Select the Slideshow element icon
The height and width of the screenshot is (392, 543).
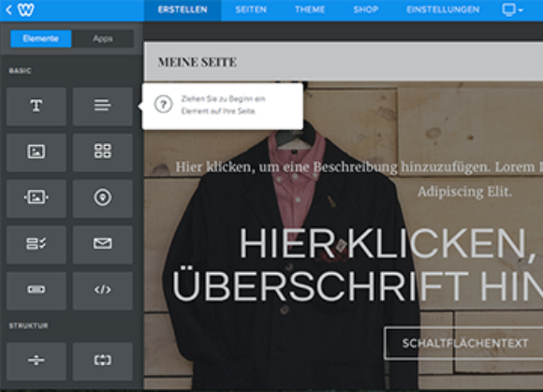pyautogui.click(x=36, y=198)
